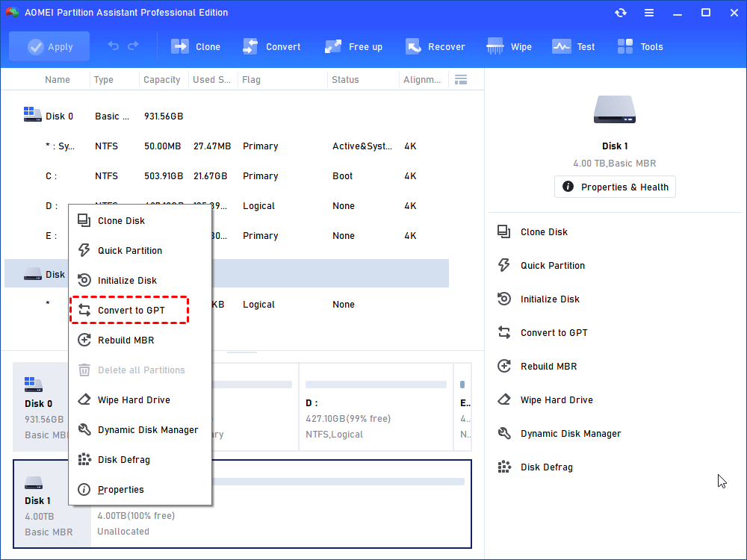The image size is (747, 560).
Task: Sort by Type column header
Action: coord(103,80)
